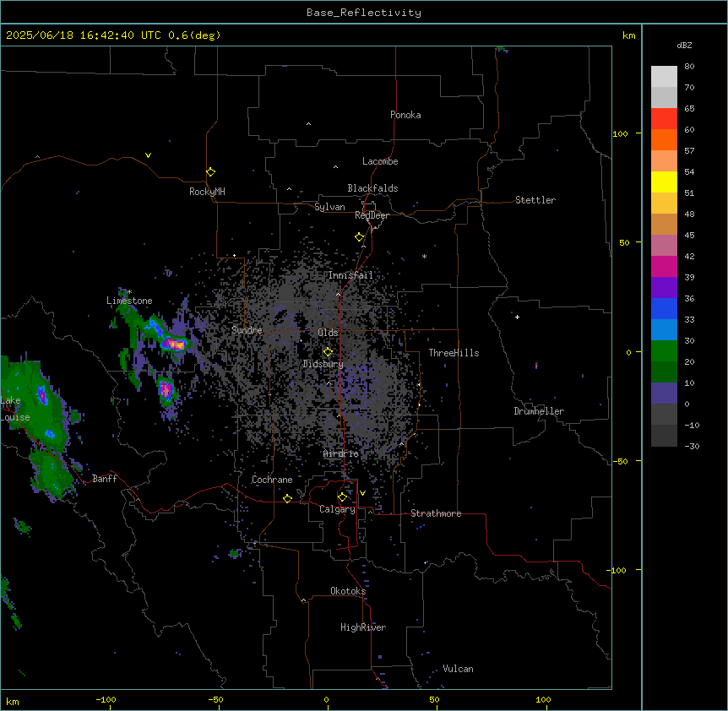Click the Lacombe city label
This screenshot has height=711, width=728.
380,161
